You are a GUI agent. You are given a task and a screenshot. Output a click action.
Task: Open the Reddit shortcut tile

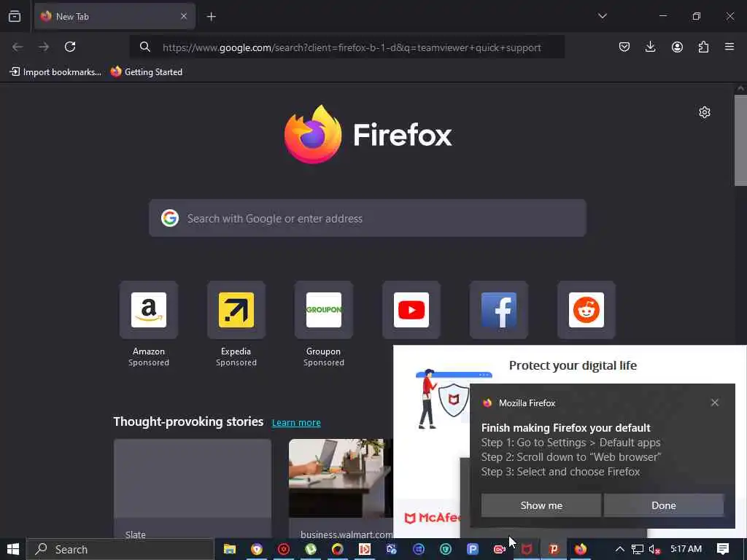[587, 310]
